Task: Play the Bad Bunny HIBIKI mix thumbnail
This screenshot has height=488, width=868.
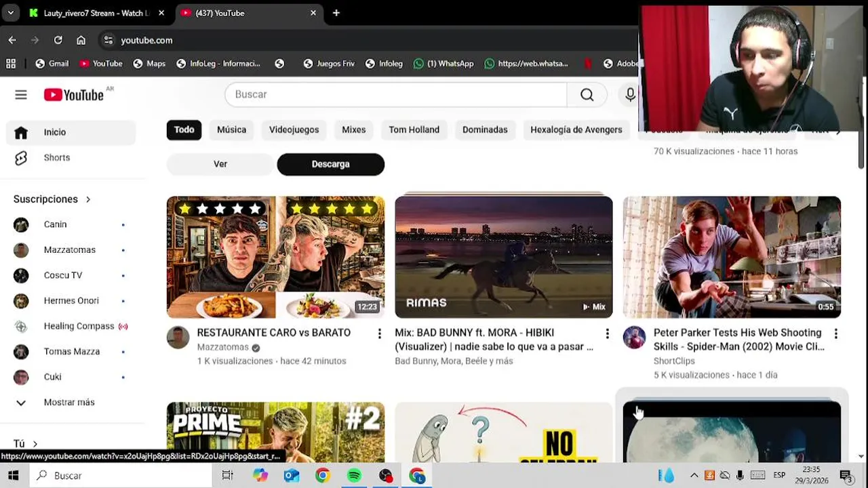Action: 504,257
